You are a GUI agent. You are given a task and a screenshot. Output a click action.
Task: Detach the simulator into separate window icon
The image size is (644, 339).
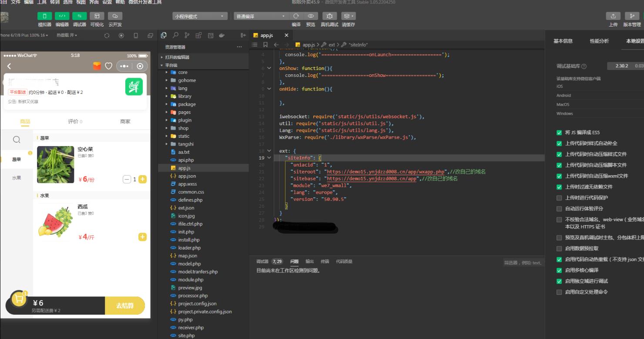[150, 35]
